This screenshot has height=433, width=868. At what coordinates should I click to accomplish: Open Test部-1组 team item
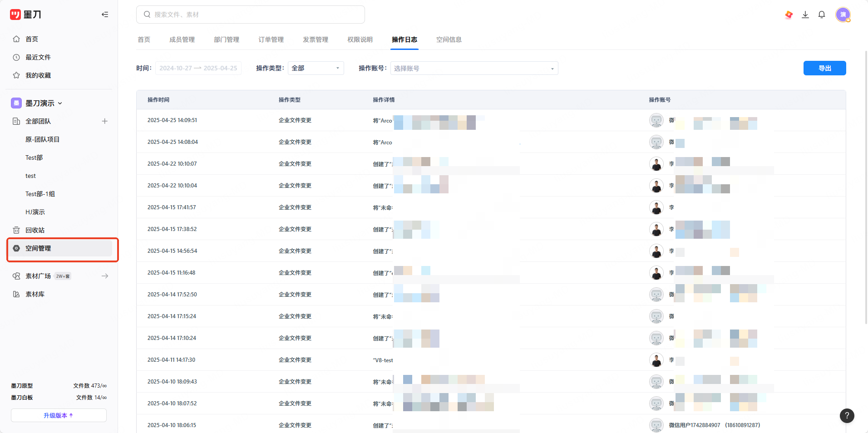[40, 194]
